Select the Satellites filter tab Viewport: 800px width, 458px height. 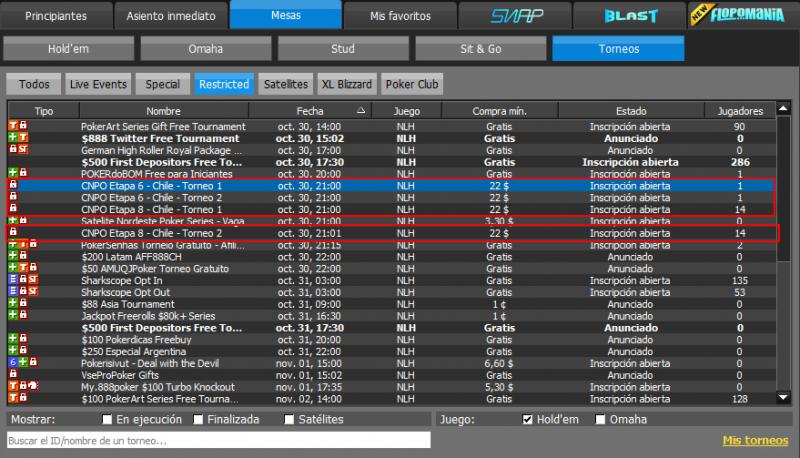[x=285, y=85]
